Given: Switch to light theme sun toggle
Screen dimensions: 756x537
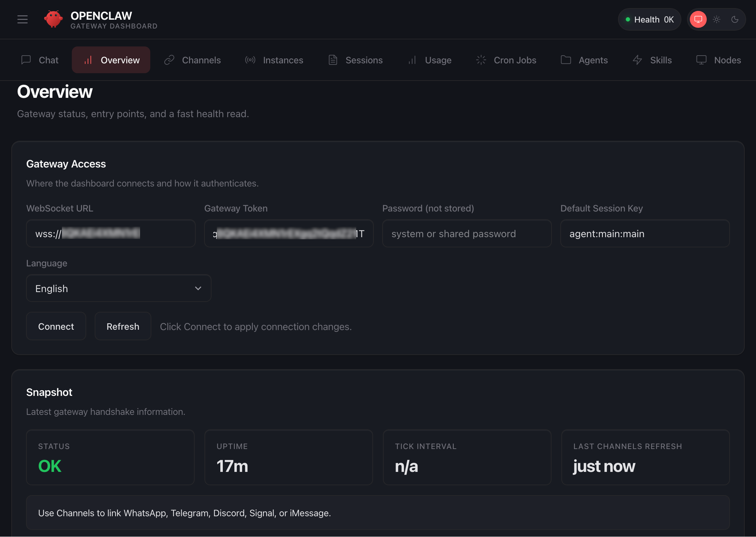Looking at the screenshot, I should tap(717, 19).
